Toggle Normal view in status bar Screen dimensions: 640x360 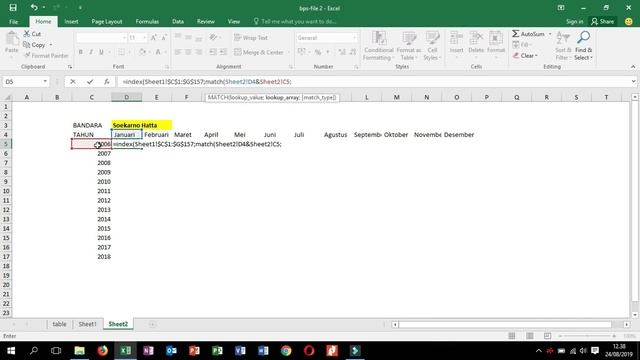click(512, 336)
